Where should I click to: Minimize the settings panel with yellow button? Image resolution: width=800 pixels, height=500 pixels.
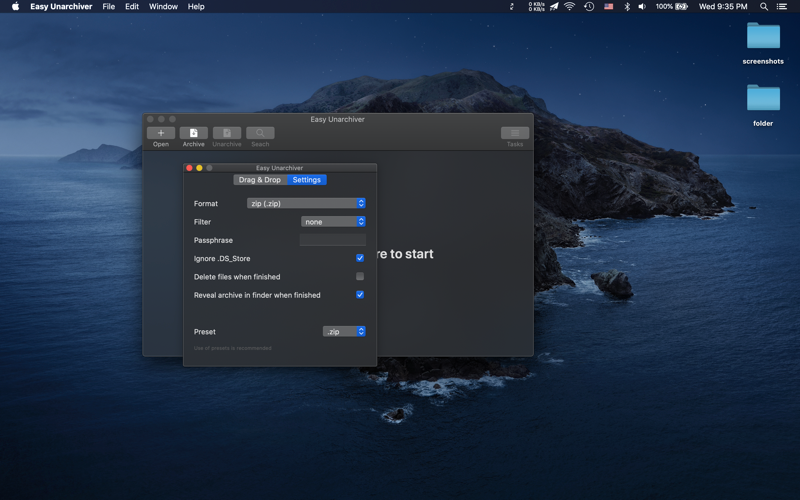(199, 168)
